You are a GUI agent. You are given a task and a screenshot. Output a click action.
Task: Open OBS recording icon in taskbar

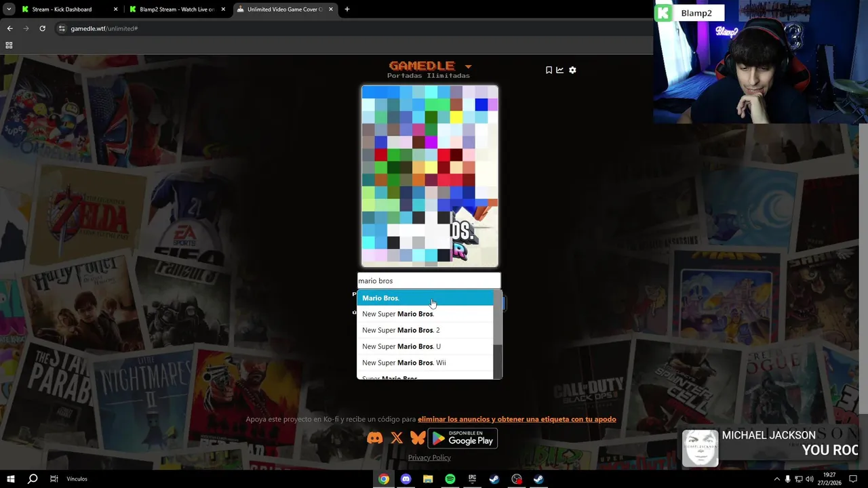[x=517, y=479]
